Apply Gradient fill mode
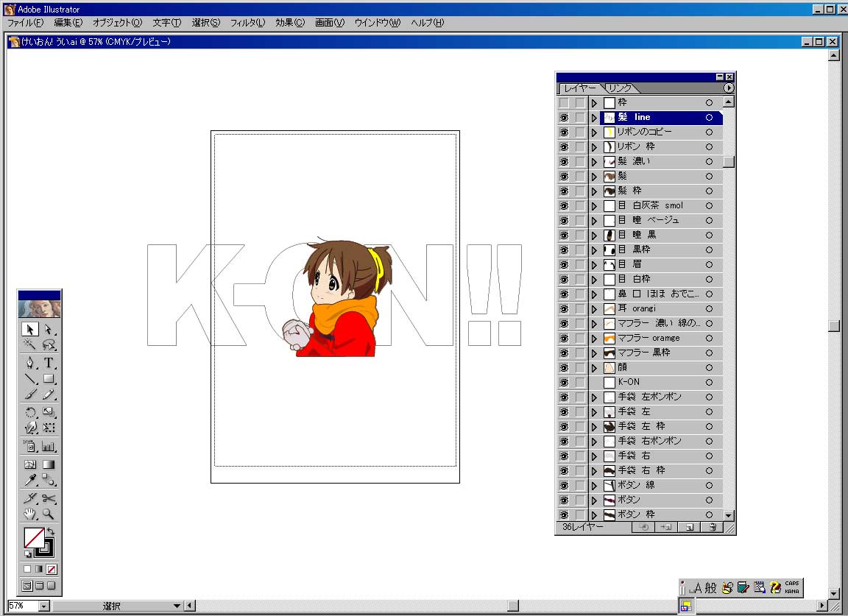This screenshot has width=848, height=616. pos(40,569)
